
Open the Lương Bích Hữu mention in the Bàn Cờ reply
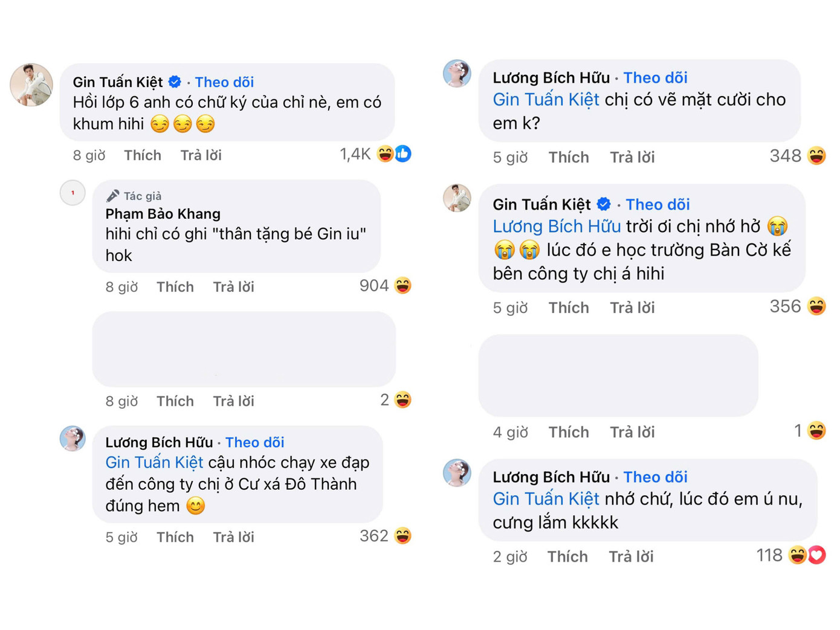tap(556, 227)
